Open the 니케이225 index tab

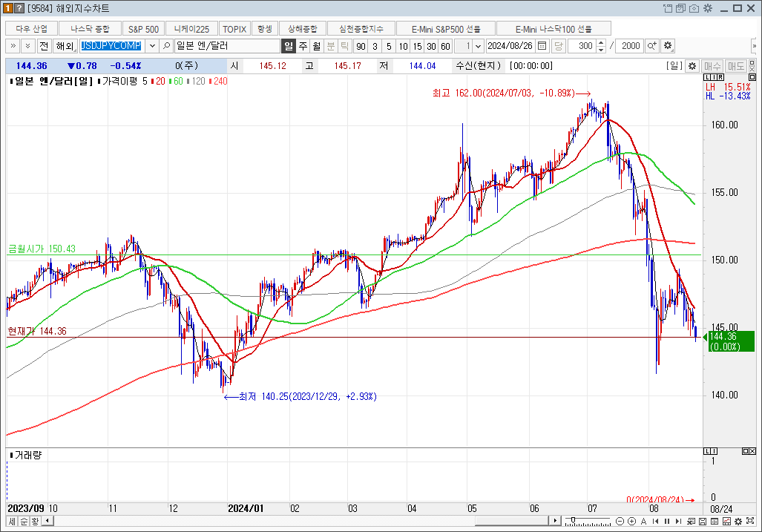point(191,28)
